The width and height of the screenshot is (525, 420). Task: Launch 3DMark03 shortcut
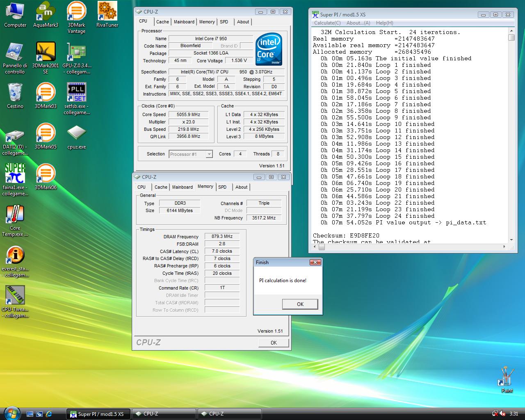tap(46, 96)
